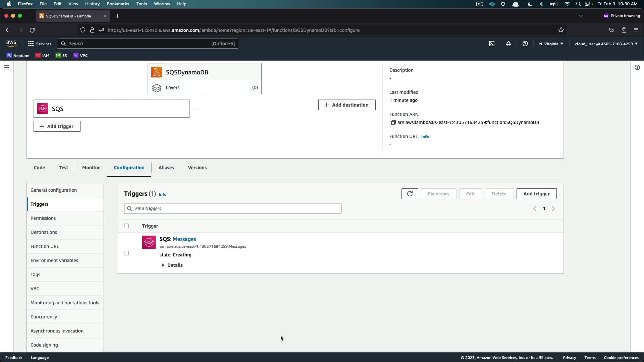The width and height of the screenshot is (644, 362).
Task: Click the AWS CloudShell icon
Action: pos(492,44)
